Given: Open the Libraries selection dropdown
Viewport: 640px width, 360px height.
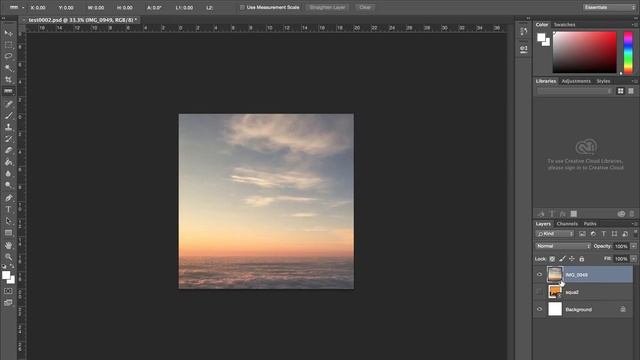Looking at the screenshot, I should [x=575, y=91].
